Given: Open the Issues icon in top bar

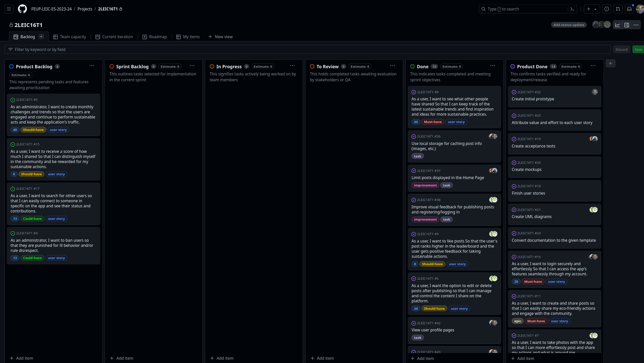Looking at the screenshot, I should click(607, 9).
